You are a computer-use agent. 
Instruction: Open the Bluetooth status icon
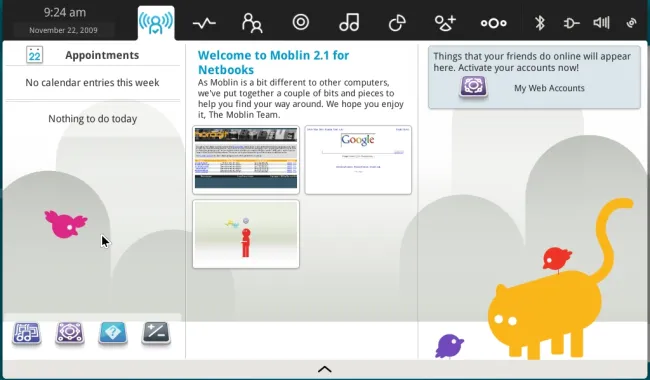(x=540, y=23)
